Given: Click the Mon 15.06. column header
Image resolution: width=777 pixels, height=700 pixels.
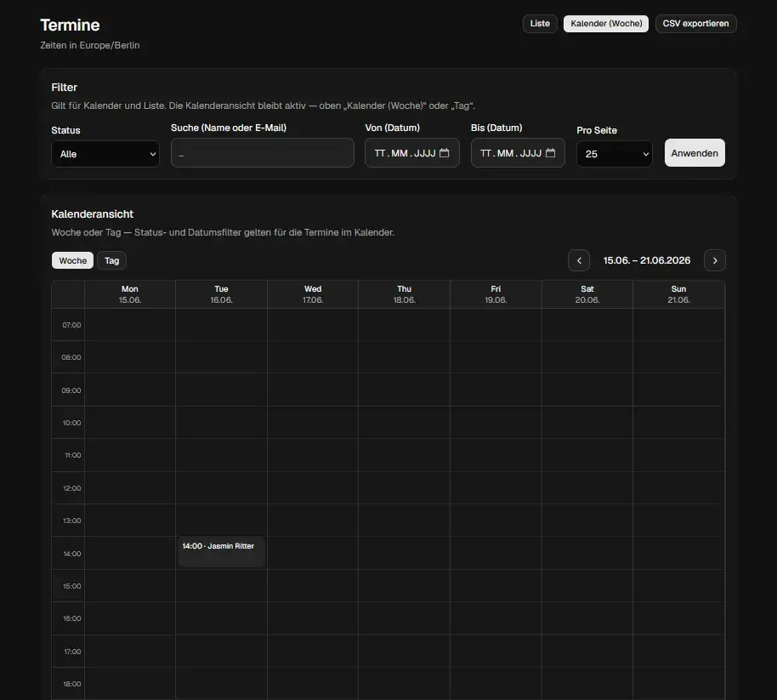Looking at the screenshot, I should click(130, 294).
